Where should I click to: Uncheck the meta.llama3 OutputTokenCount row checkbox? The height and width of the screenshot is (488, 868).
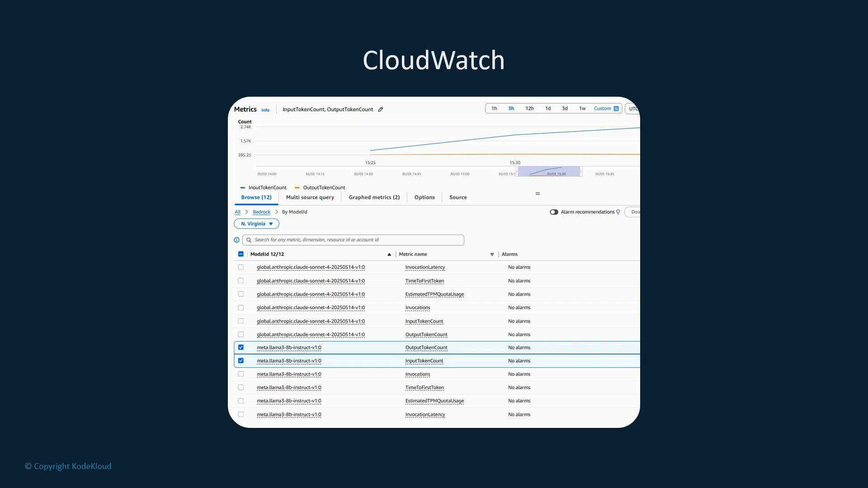[x=241, y=347]
